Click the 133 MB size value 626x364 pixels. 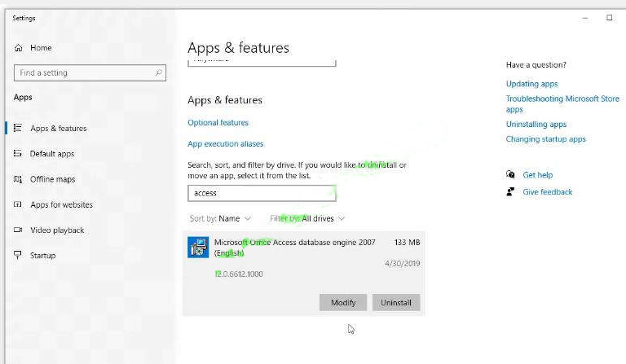407,242
